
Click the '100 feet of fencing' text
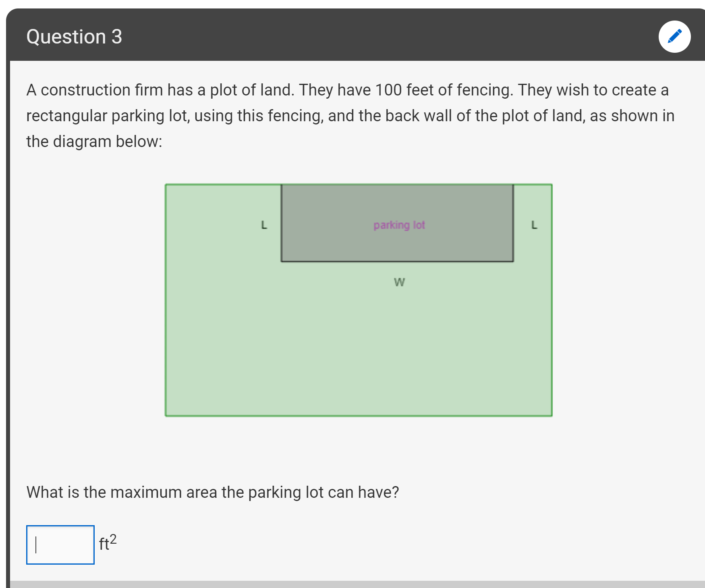pos(444,90)
